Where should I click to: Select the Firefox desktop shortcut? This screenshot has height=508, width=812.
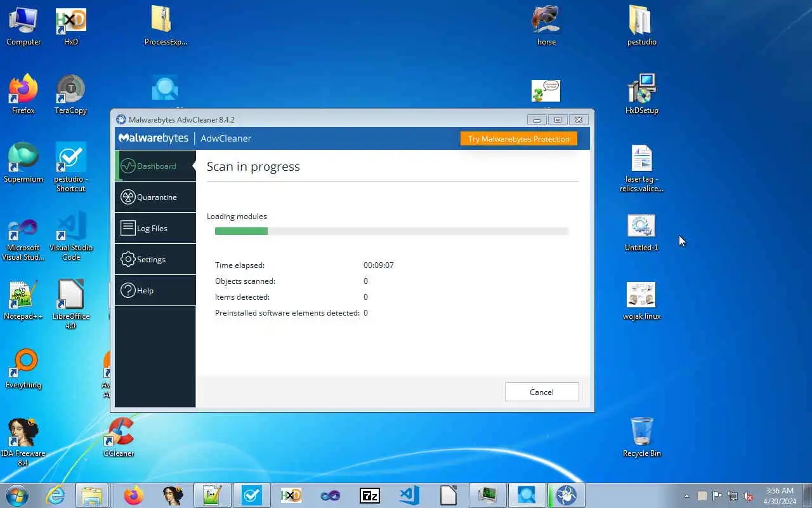(23, 95)
